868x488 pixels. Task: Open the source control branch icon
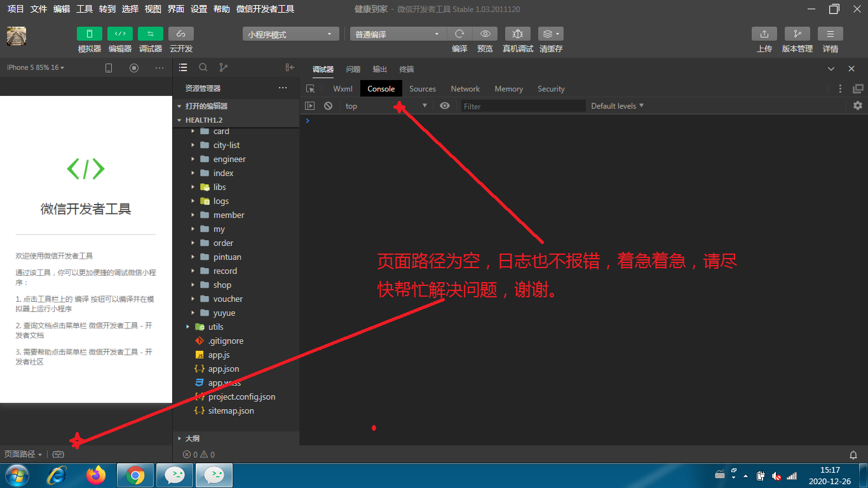[223, 67]
